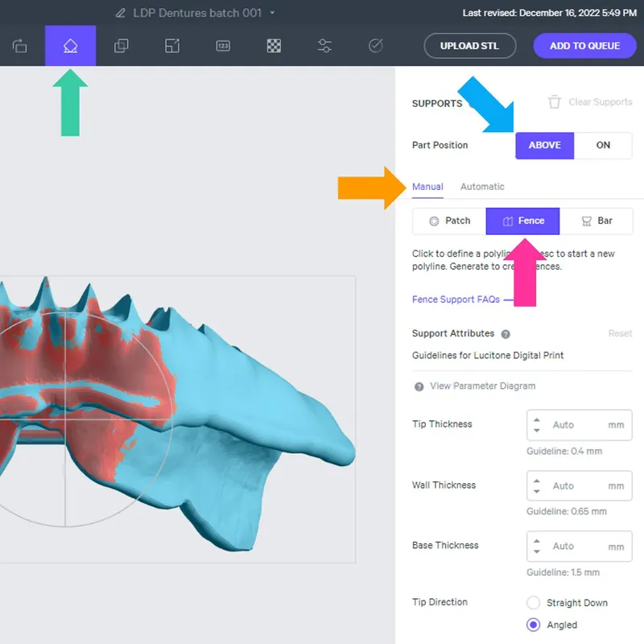This screenshot has width=644, height=644.
Task: Open the settings sliders icon
Action: (x=324, y=46)
